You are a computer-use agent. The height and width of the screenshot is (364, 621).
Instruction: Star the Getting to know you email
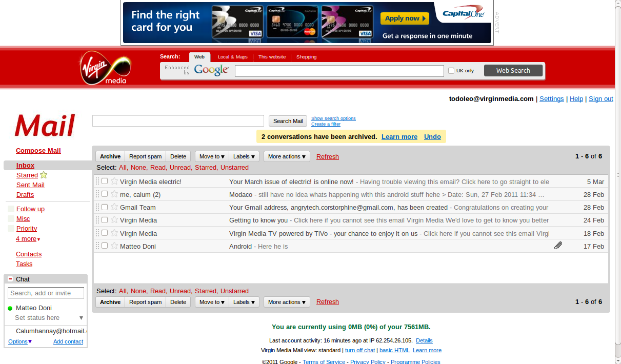(x=114, y=220)
